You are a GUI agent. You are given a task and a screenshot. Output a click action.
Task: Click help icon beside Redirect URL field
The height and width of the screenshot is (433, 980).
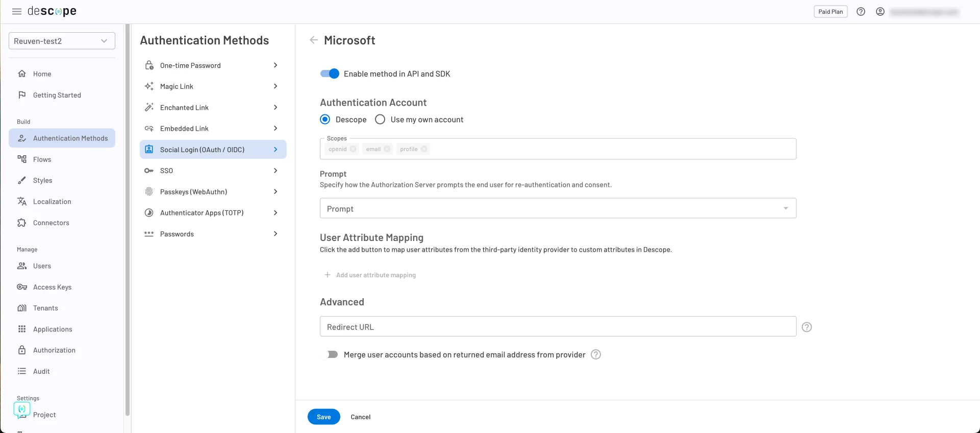pyautogui.click(x=807, y=327)
